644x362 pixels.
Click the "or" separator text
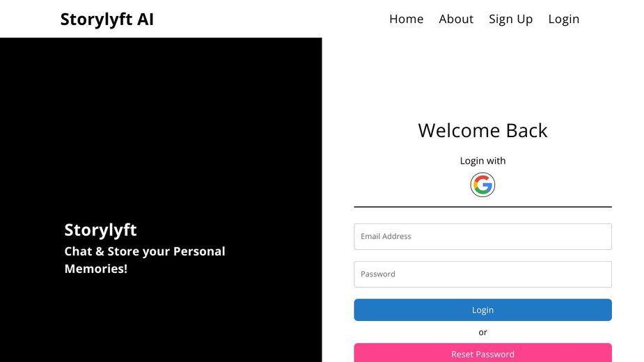click(482, 332)
